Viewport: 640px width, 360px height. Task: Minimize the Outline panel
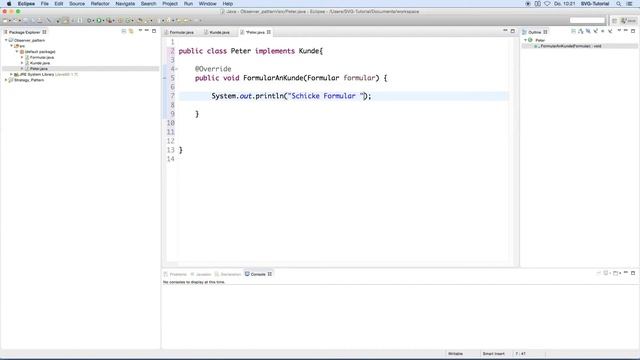[x=626, y=31]
